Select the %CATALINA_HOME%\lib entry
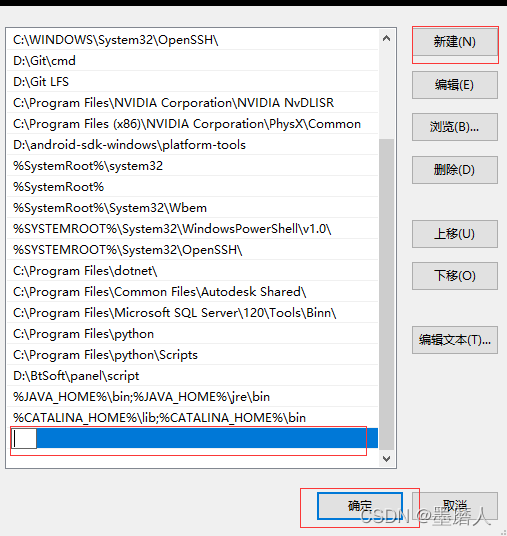 tap(192, 418)
